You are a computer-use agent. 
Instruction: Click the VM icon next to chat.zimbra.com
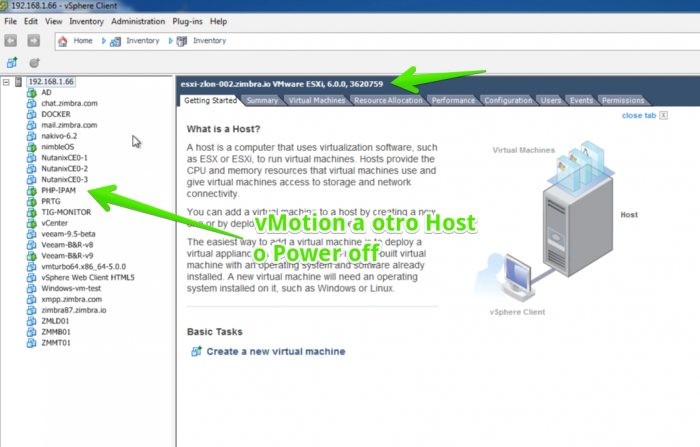pyautogui.click(x=31, y=103)
